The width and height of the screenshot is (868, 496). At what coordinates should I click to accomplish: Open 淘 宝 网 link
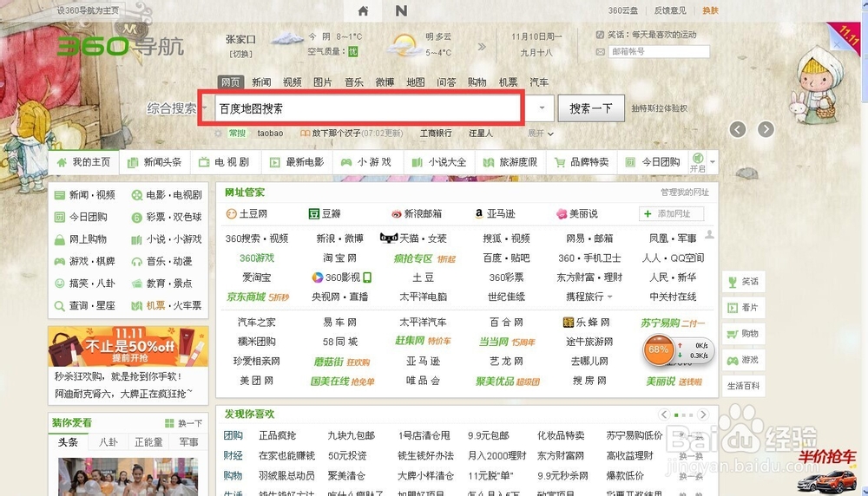click(x=340, y=258)
